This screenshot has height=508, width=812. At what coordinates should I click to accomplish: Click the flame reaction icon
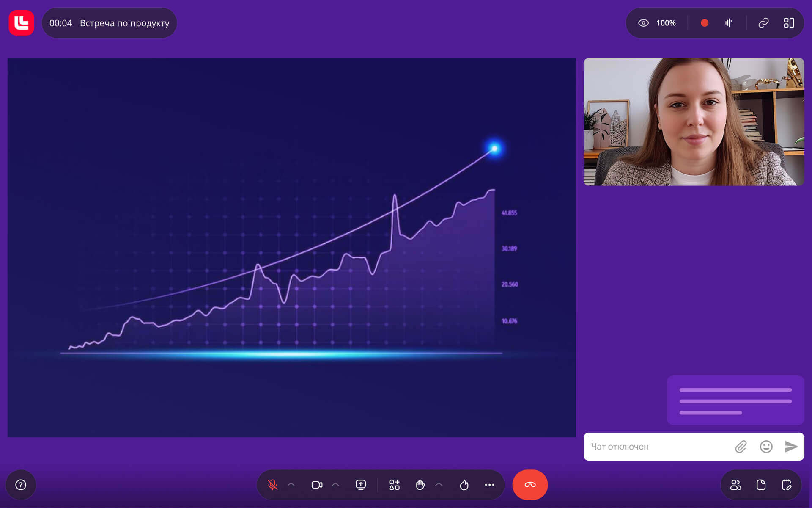click(464, 485)
